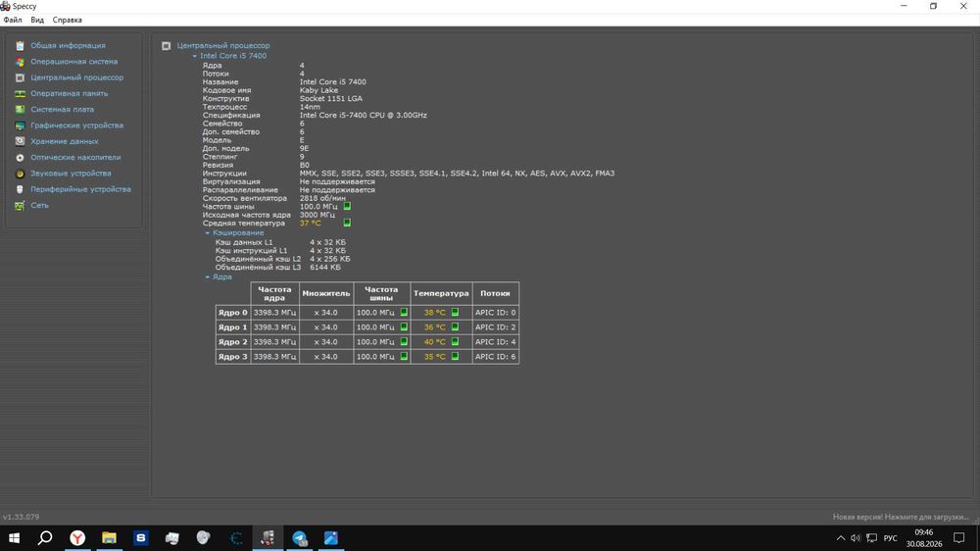Click the Множитель column header
Image resolution: width=980 pixels, height=551 pixels.
pos(325,293)
